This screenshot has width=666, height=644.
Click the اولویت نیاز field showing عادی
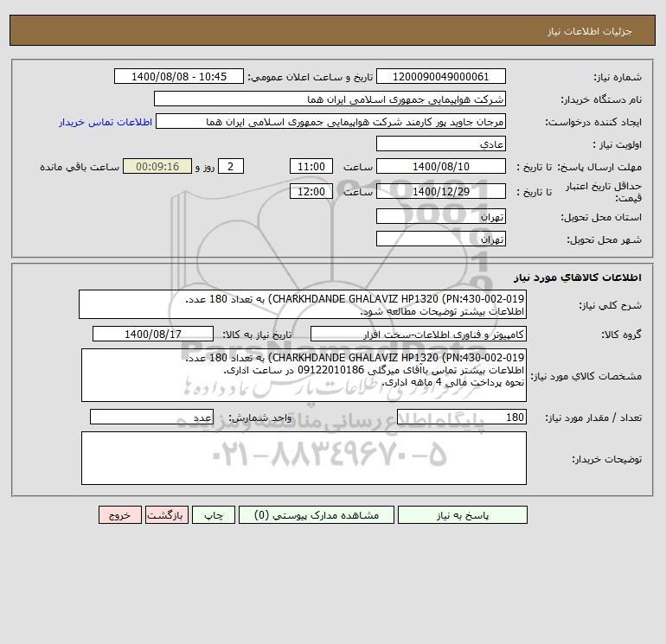click(x=441, y=143)
